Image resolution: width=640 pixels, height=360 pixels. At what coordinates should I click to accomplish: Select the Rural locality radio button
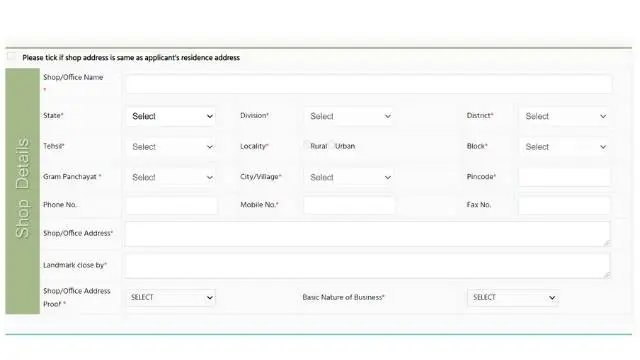307,145
